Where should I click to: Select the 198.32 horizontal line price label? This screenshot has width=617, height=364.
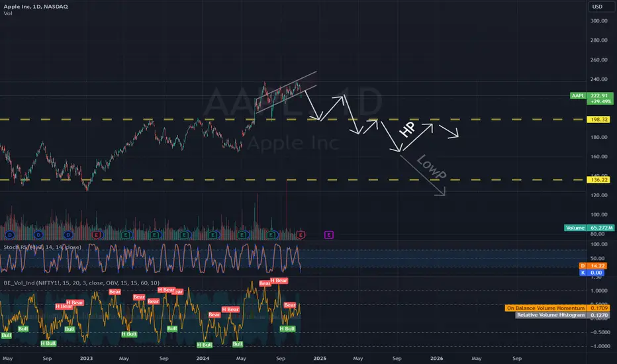[x=598, y=119]
